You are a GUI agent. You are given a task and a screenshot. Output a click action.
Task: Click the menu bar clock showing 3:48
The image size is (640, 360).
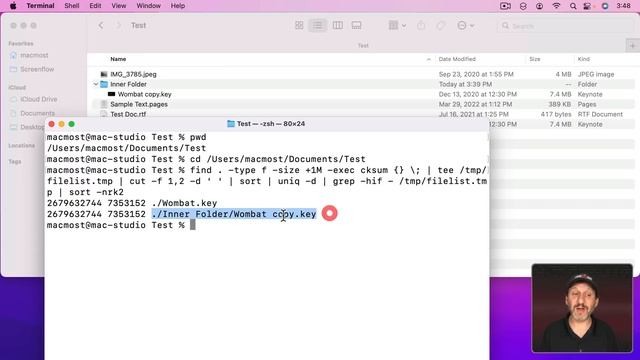[623, 6]
